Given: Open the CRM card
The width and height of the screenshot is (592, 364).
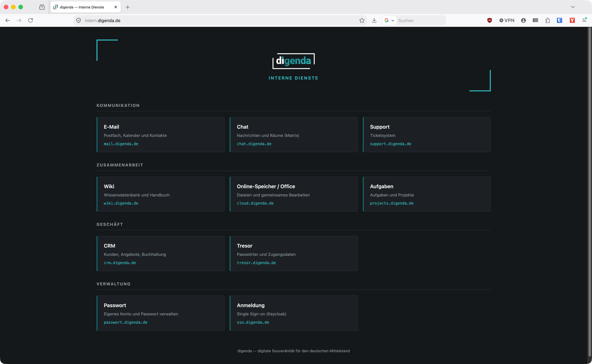Looking at the screenshot, I should [x=160, y=253].
